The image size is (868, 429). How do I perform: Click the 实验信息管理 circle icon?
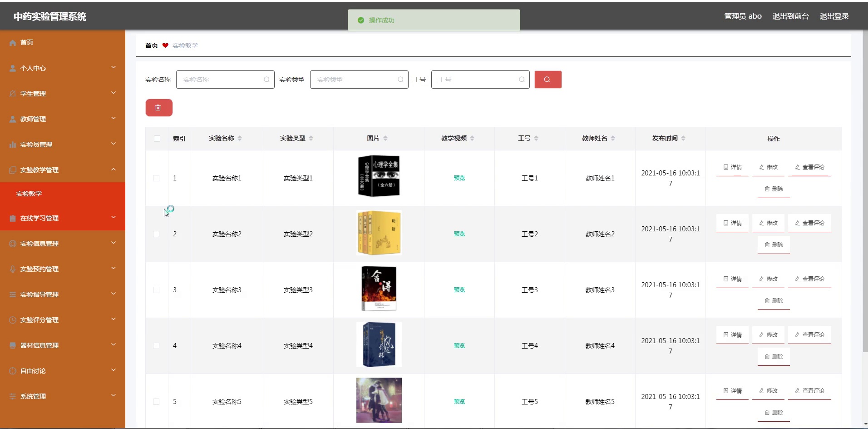tap(13, 244)
